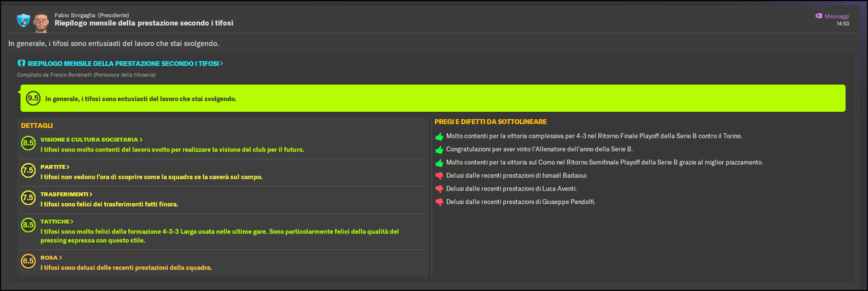Click the supporters icon beside Riepilogo mensile heading
Image resolution: width=868 pixels, height=291 pixels.
(22, 63)
